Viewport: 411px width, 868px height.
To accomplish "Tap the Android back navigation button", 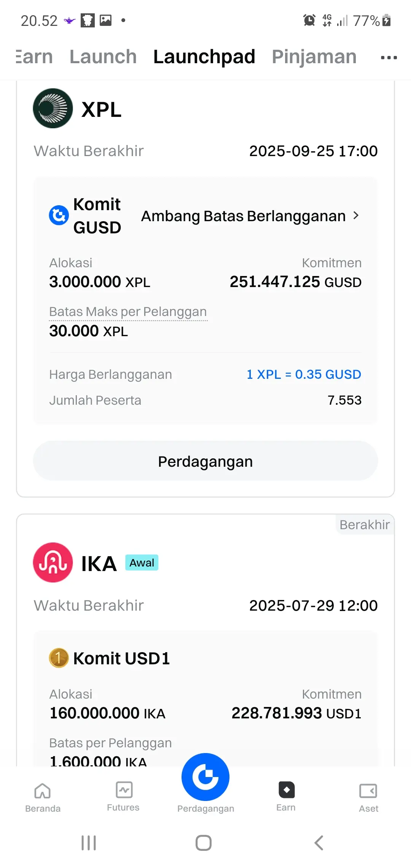I will [x=319, y=843].
